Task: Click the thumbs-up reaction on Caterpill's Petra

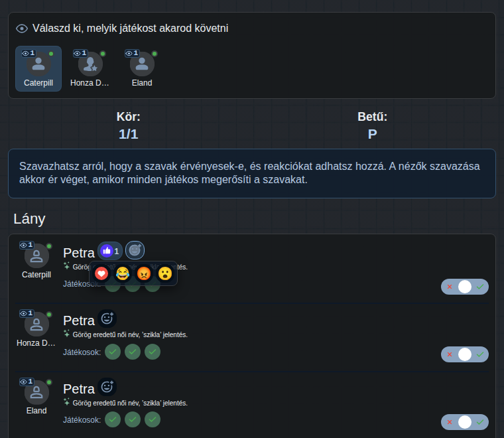Action: 110,251
